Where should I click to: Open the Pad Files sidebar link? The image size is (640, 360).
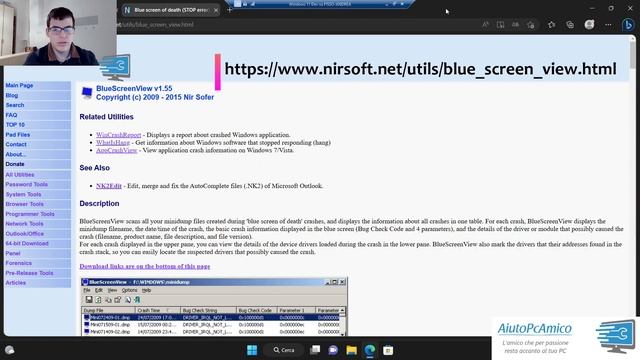point(18,134)
